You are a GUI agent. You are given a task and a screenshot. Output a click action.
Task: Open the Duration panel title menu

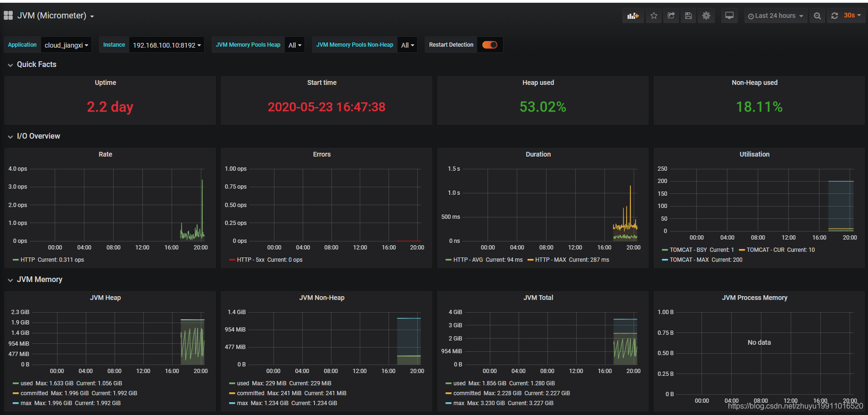538,154
